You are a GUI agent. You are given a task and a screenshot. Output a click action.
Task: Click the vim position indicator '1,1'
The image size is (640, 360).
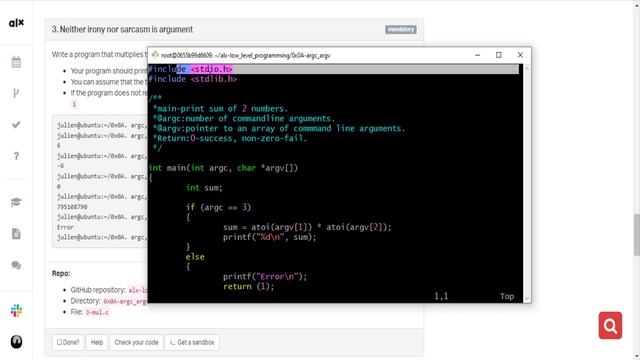pyautogui.click(x=441, y=296)
